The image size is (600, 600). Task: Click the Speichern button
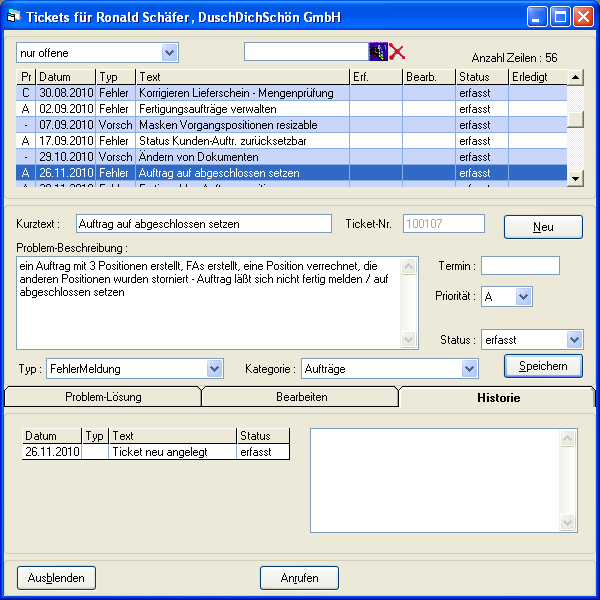pyautogui.click(x=543, y=366)
